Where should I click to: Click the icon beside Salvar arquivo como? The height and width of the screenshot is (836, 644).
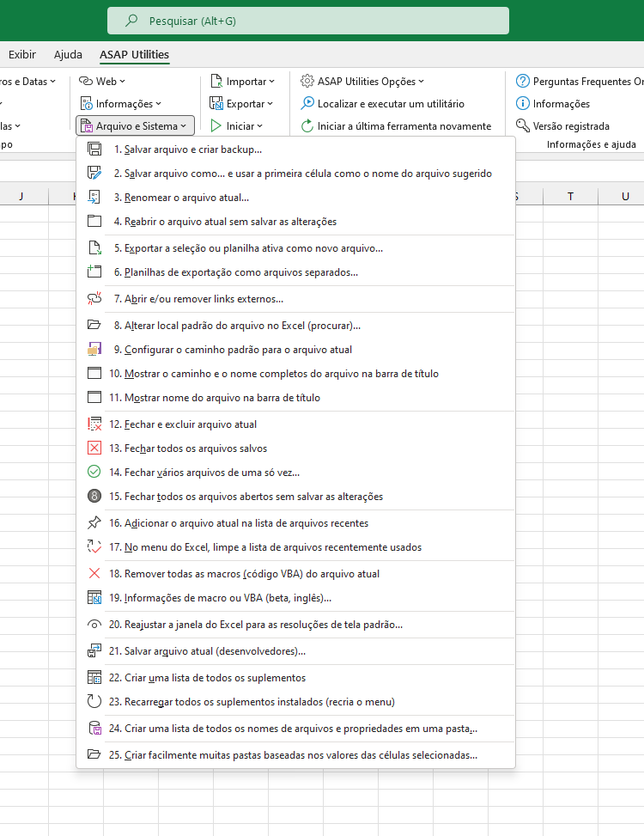[94, 174]
